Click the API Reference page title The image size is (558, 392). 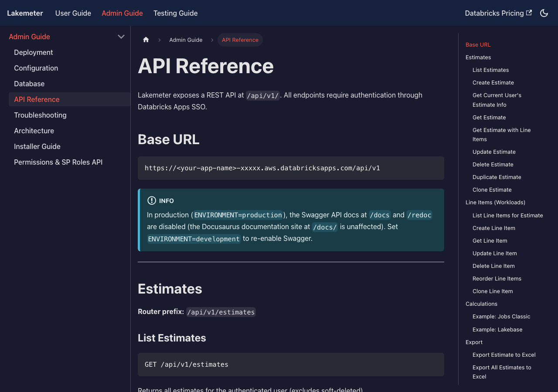pyautogui.click(x=206, y=66)
